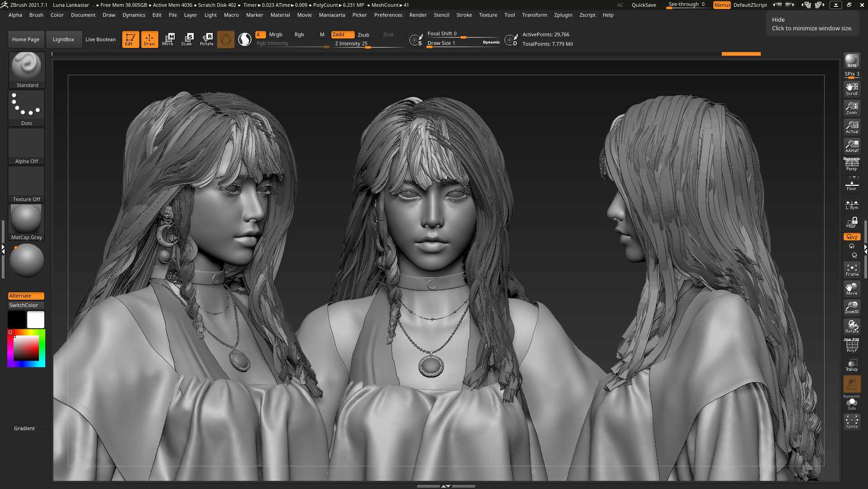Toggle Zsub sculpting mode
This screenshot has height=489, width=868.
364,34
